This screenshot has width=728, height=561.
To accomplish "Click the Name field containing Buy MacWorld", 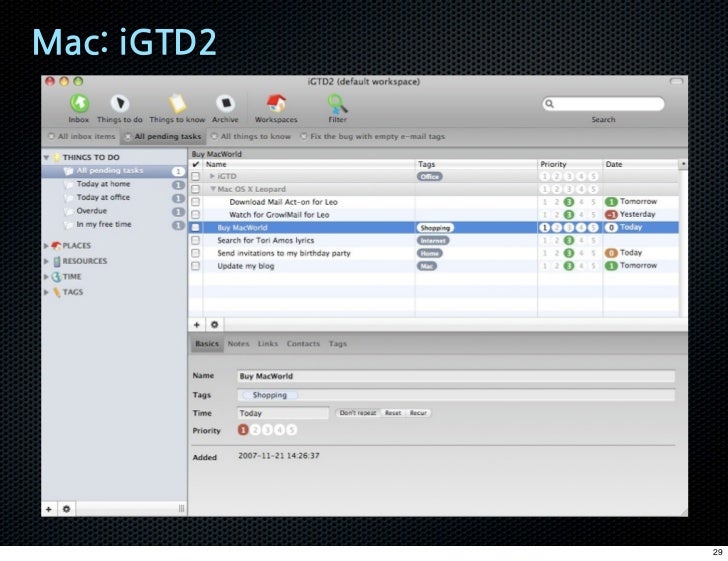I will point(455,376).
